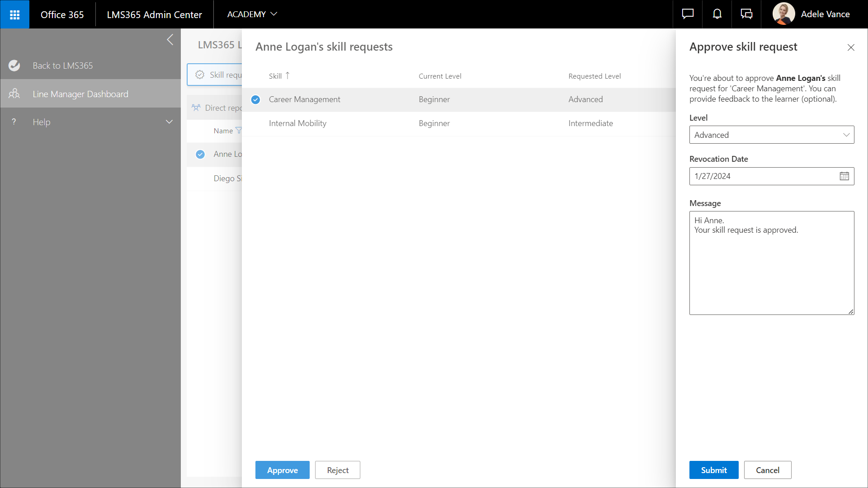Click the Skill column sort arrow
Screen dimensions: 868x488
pyautogui.click(x=288, y=76)
